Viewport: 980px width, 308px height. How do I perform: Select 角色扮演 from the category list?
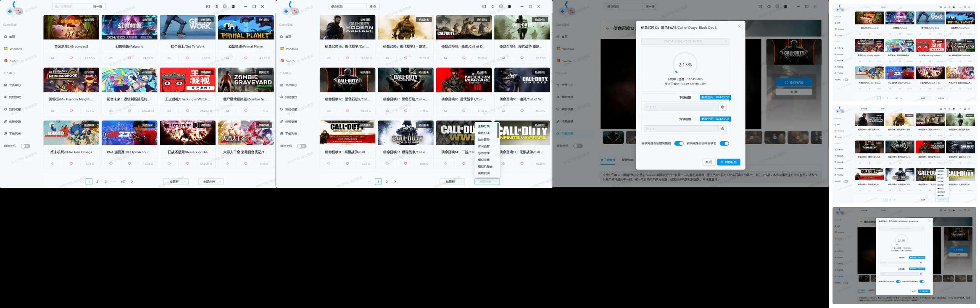[484, 133]
